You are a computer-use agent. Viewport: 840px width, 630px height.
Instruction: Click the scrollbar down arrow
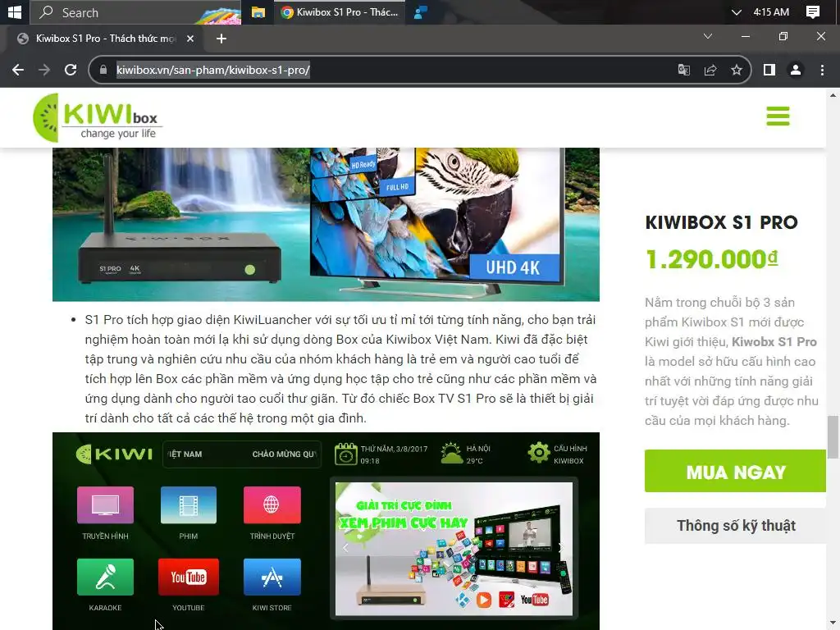tap(833, 623)
